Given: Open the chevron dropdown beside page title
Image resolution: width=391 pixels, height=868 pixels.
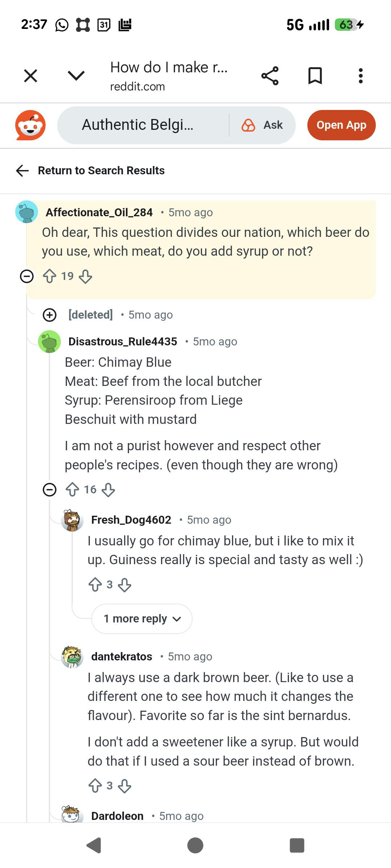Looking at the screenshot, I should (76, 76).
